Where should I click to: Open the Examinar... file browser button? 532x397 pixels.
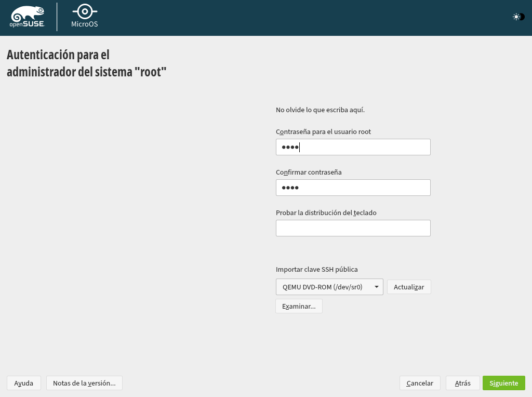point(299,306)
